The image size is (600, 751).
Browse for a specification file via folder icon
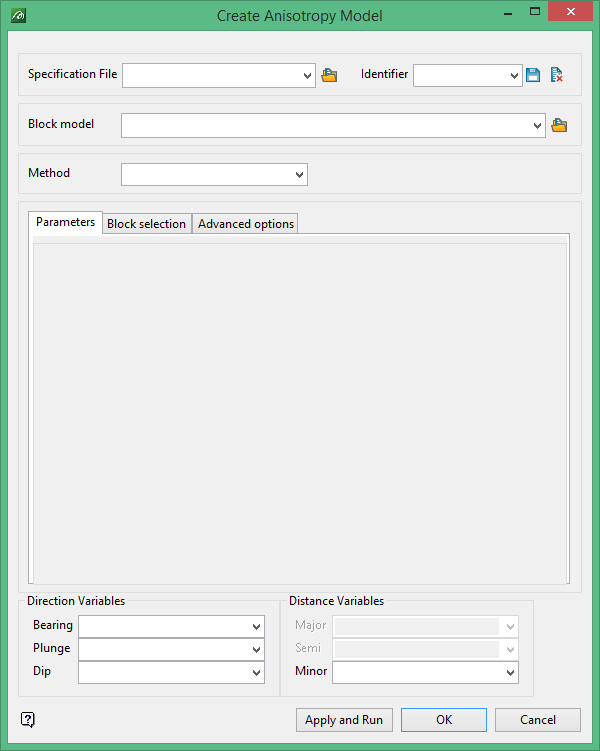(329, 75)
